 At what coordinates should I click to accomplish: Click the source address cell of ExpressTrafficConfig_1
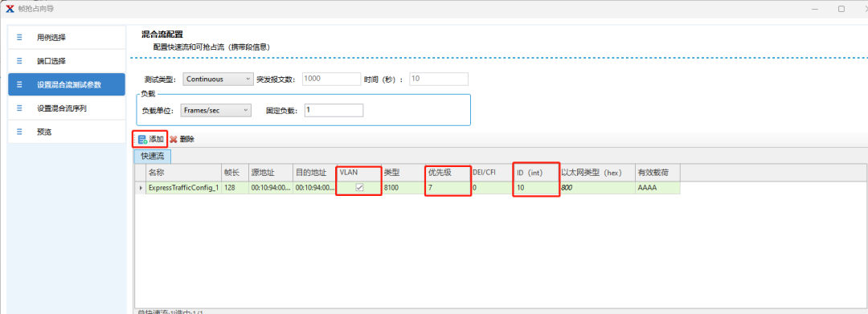pyautogui.click(x=270, y=188)
